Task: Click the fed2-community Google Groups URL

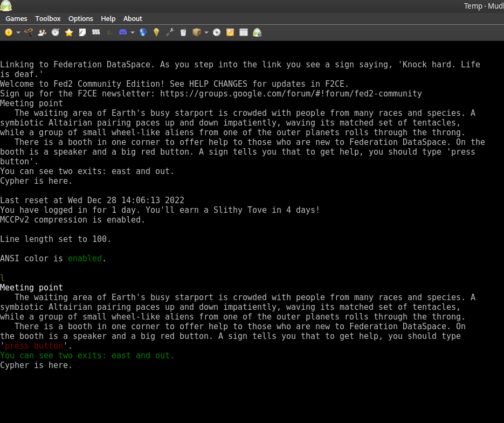Action: click(291, 94)
